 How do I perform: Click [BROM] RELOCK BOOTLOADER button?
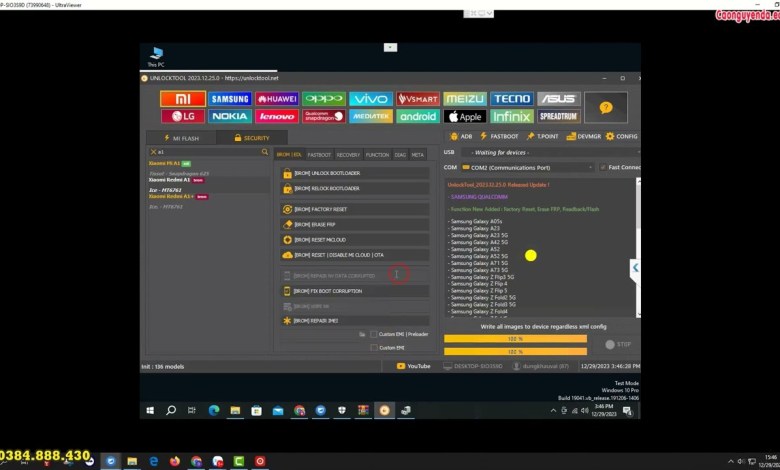pos(355,188)
